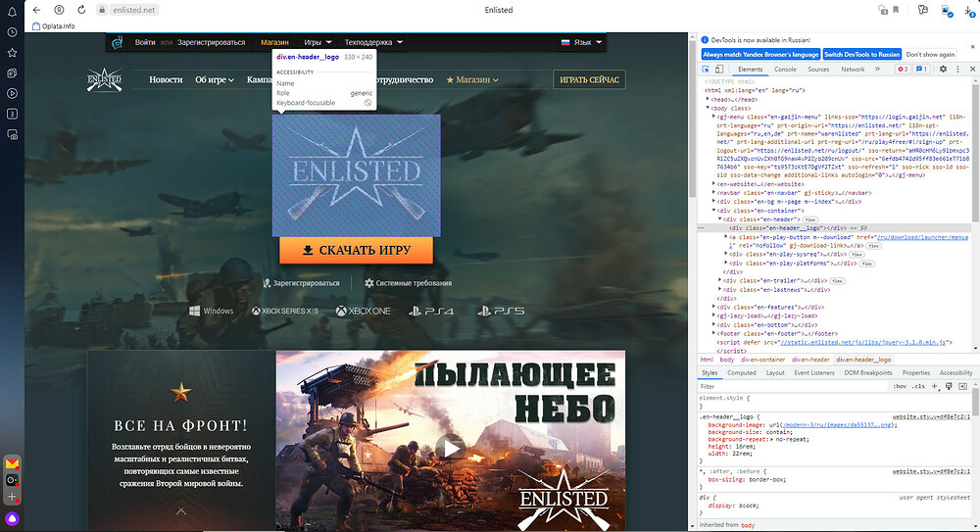Open DevTools settings gear
This screenshot has height=532, width=980.
coord(943,70)
